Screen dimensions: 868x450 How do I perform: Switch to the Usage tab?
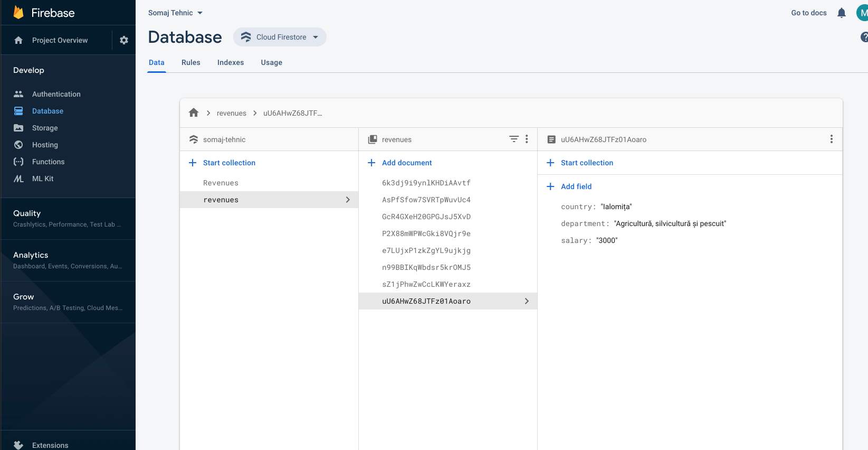[x=272, y=62]
